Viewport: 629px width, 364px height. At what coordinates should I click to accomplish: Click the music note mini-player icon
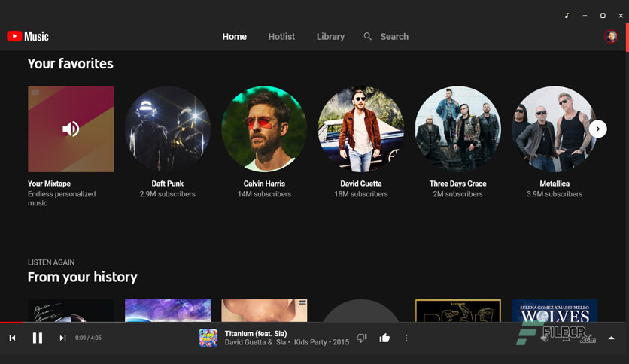(x=567, y=16)
